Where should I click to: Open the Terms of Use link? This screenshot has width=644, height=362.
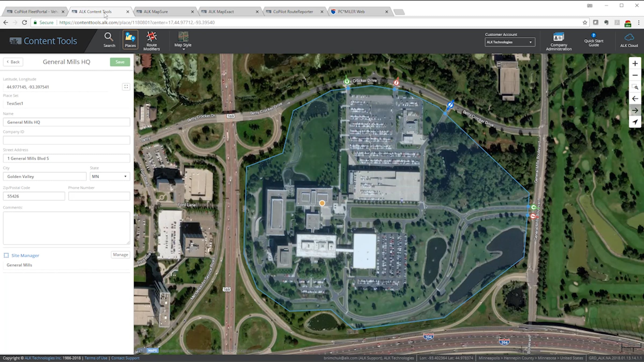[x=96, y=358]
